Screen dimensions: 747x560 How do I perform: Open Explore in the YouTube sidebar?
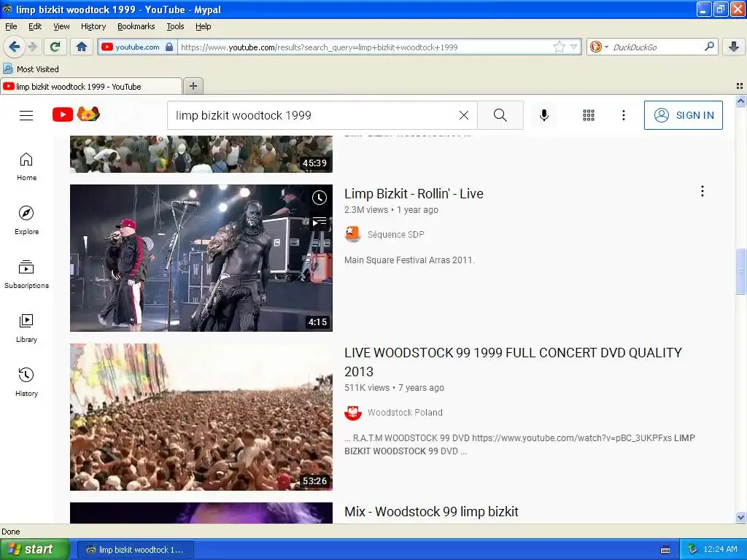(27, 220)
